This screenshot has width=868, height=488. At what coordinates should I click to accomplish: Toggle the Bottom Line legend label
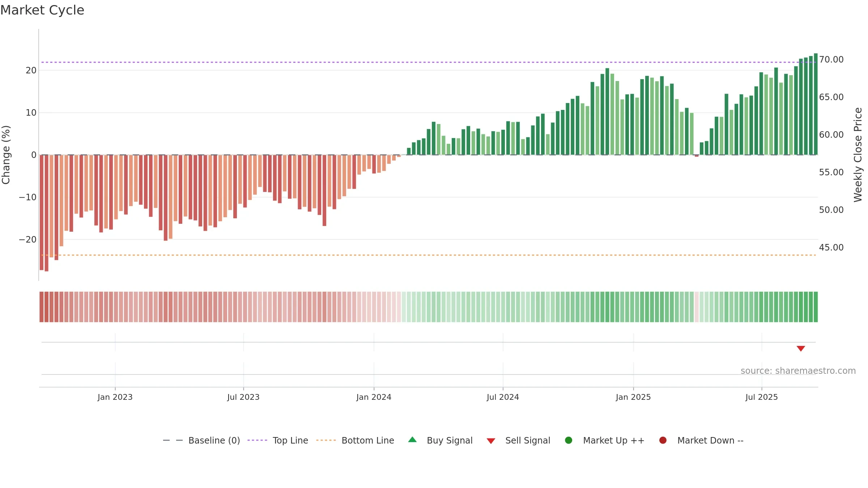click(368, 441)
